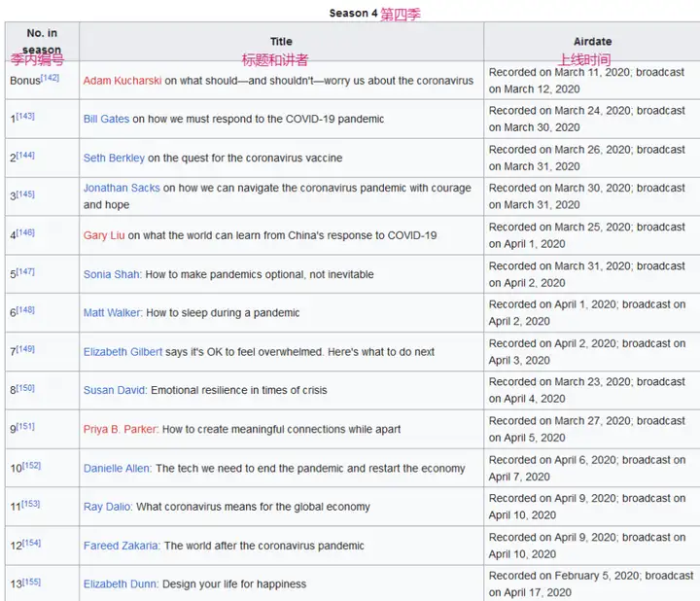
Task: Click 'Recorded on April 1, 2020' airdate cell
Action: (592, 312)
